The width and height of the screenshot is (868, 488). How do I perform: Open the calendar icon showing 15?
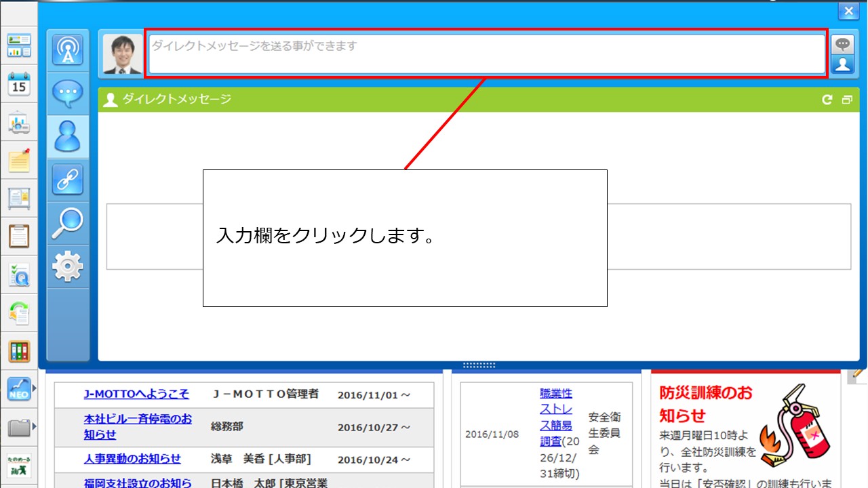[19, 85]
